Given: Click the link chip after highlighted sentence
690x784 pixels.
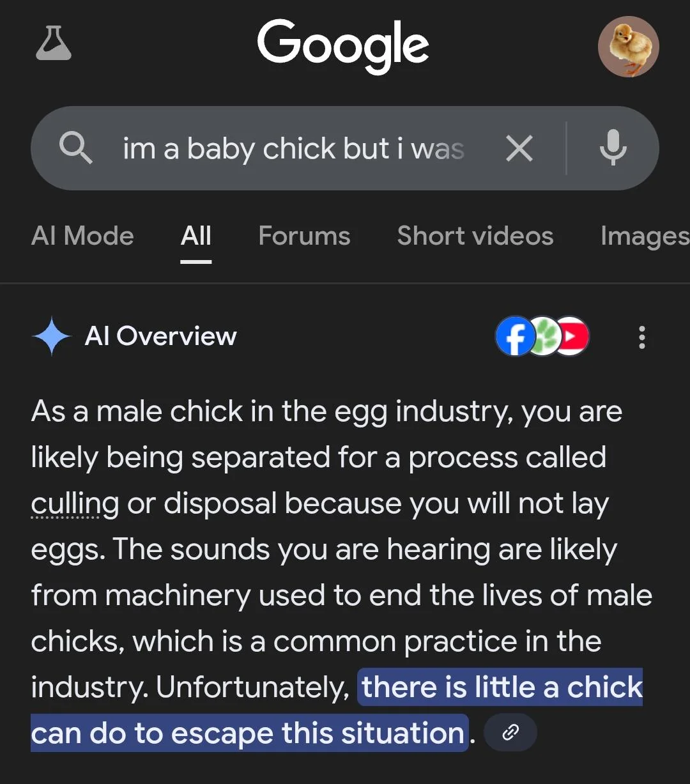Looking at the screenshot, I should (510, 733).
